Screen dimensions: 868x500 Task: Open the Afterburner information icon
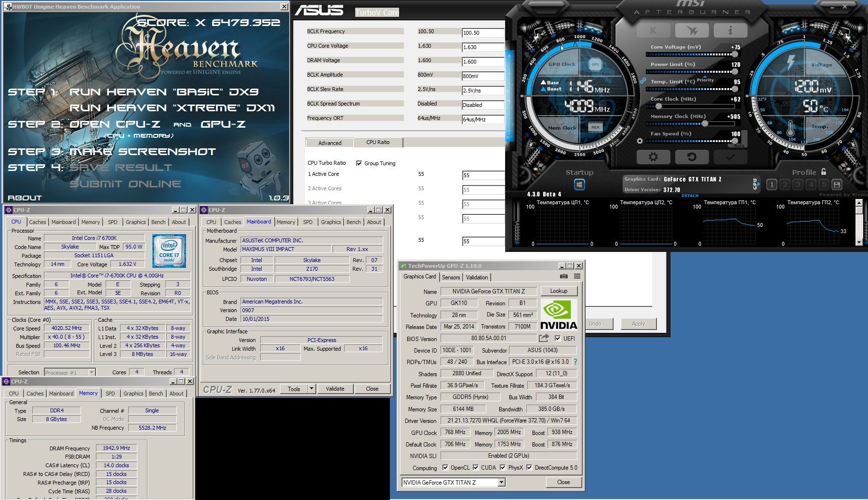(730, 30)
